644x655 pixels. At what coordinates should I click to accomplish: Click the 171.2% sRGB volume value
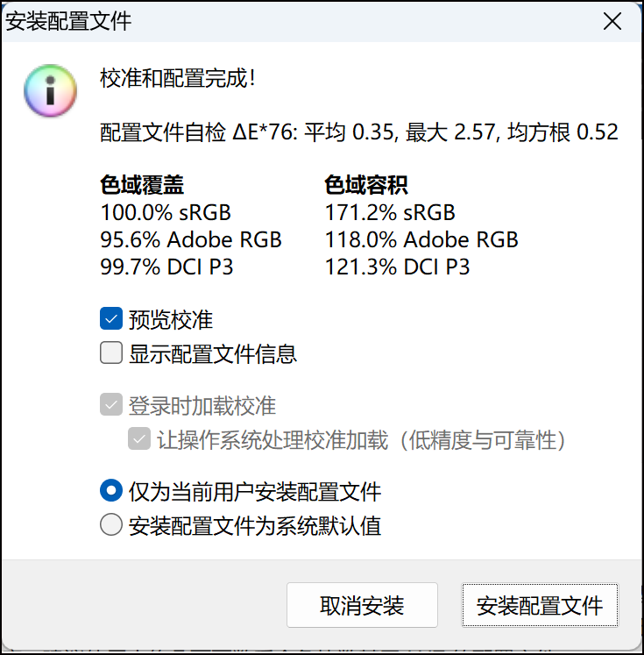pyautogui.click(x=390, y=212)
